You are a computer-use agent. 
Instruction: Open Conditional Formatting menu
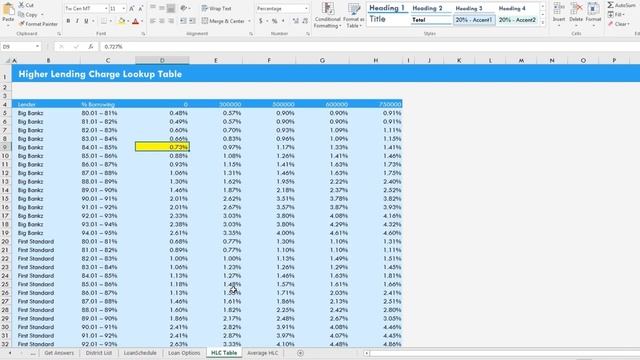tap(327, 16)
